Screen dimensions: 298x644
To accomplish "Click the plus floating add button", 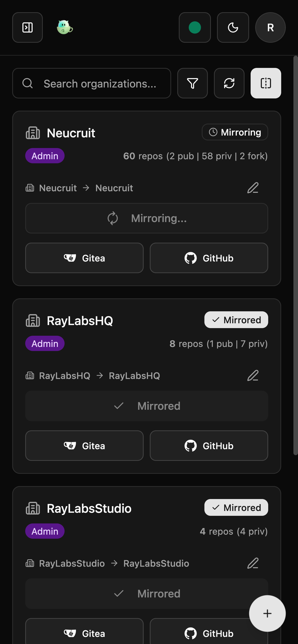I will pyautogui.click(x=267, y=613).
